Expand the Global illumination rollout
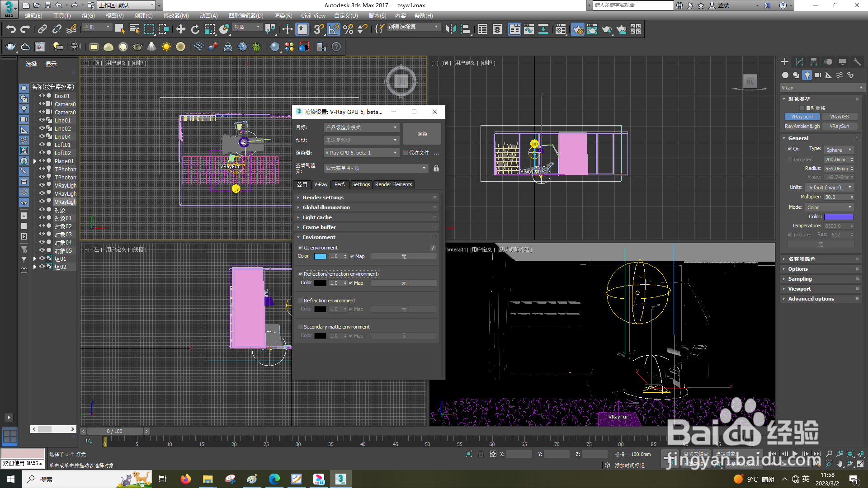Image resolution: width=868 pixels, height=489 pixels. click(x=326, y=207)
